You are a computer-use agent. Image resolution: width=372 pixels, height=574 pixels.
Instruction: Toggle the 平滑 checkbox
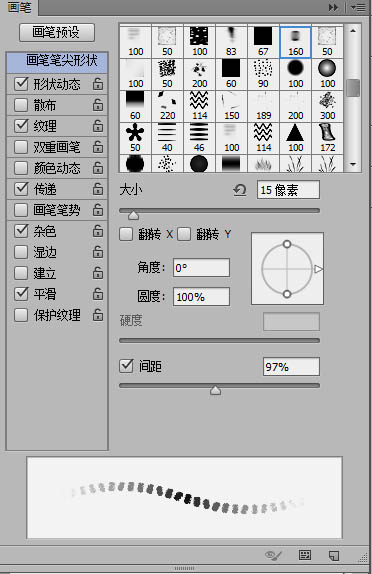pos(21,294)
